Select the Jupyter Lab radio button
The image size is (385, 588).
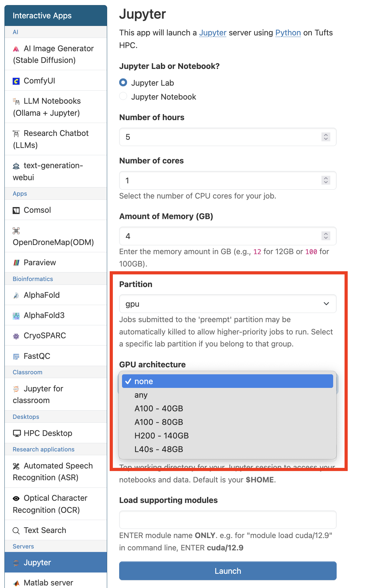point(123,83)
